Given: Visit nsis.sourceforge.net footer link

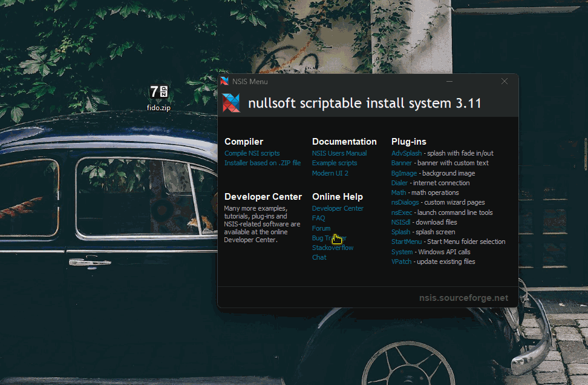Looking at the screenshot, I should click(463, 298).
